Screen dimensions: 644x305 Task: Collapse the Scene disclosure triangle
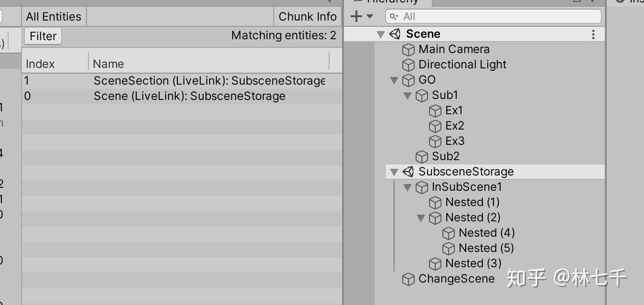381,34
